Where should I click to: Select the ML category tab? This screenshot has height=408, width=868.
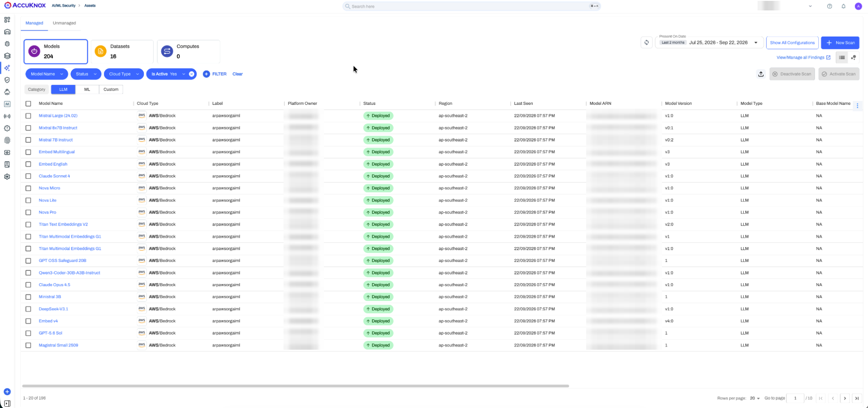click(87, 89)
